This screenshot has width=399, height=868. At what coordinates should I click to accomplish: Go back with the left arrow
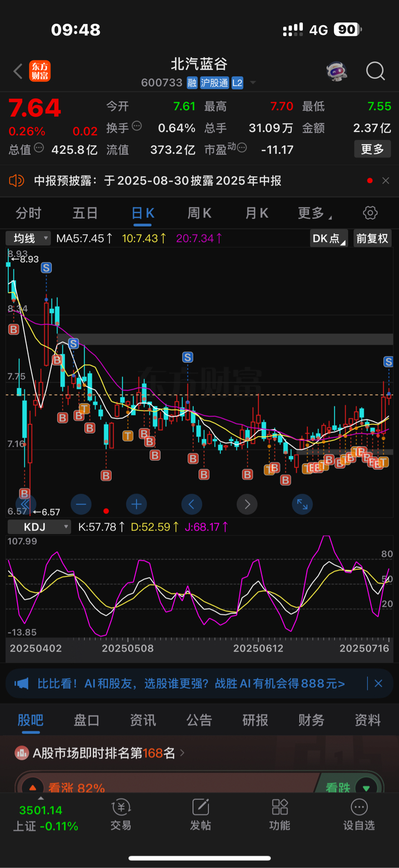click(18, 71)
